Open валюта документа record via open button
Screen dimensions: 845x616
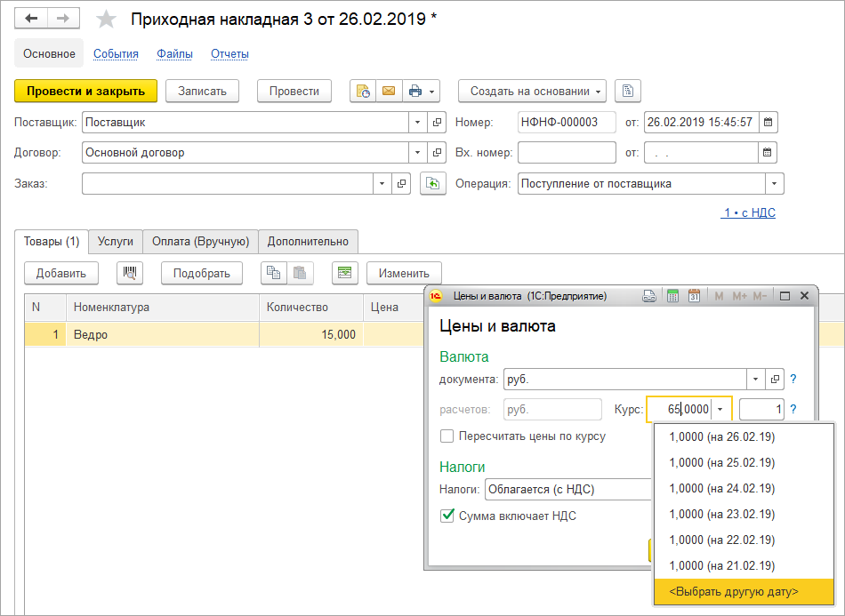[x=775, y=379]
